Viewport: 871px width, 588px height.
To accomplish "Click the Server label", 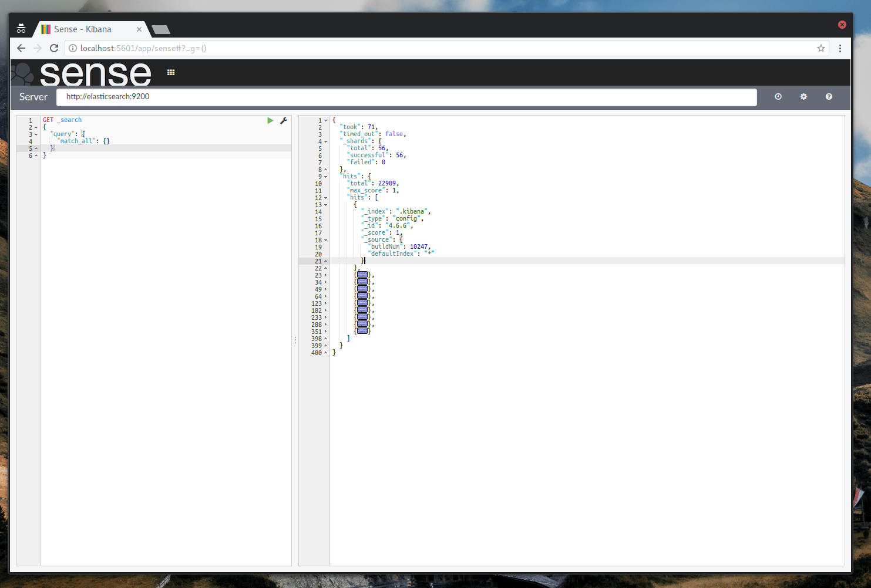I will [x=33, y=97].
